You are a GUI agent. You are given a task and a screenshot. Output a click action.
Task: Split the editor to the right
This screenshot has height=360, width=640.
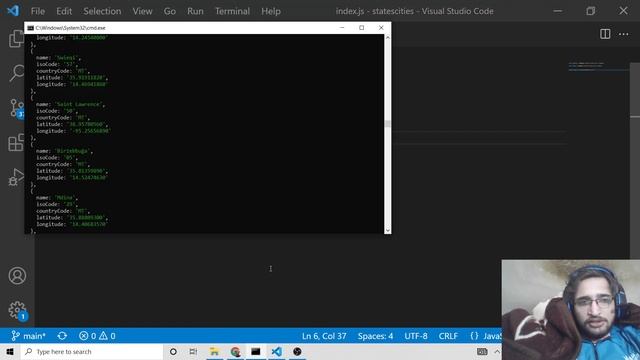pyautogui.click(x=605, y=34)
